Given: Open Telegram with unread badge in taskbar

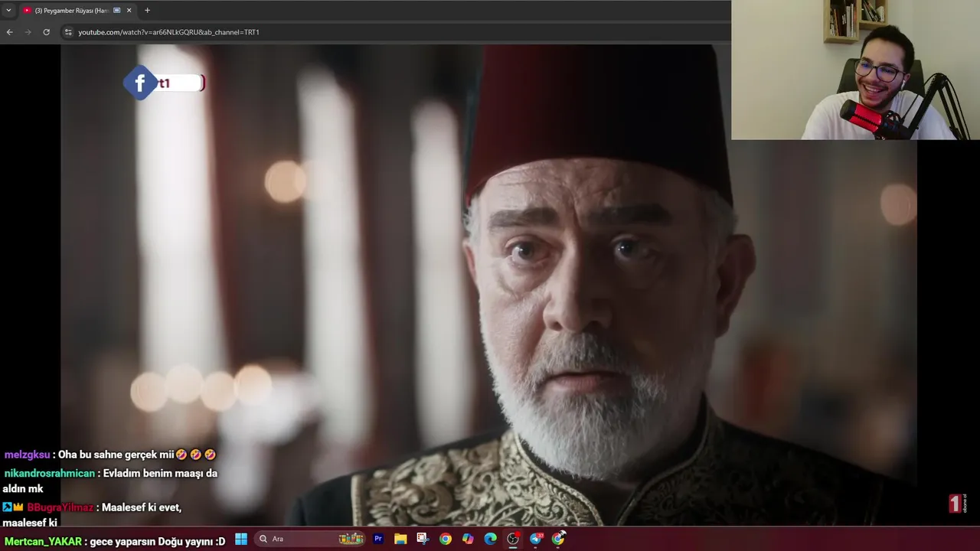Looking at the screenshot, I should tap(536, 539).
